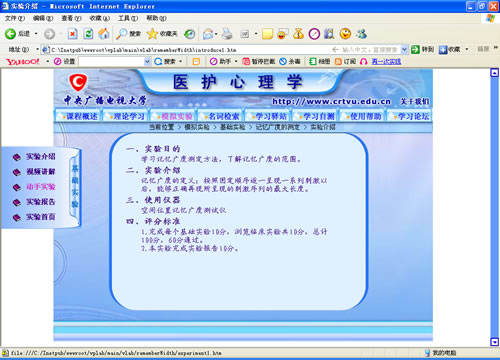Image resolution: width=500 pixels, height=360 pixels.
Task: Expand the Back button history arrow
Action: click(36, 34)
